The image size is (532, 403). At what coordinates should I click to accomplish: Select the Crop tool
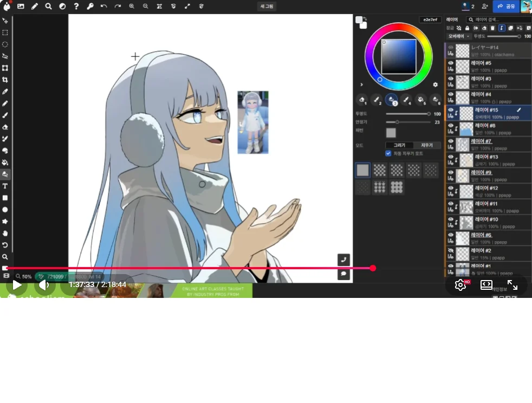[5, 80]
